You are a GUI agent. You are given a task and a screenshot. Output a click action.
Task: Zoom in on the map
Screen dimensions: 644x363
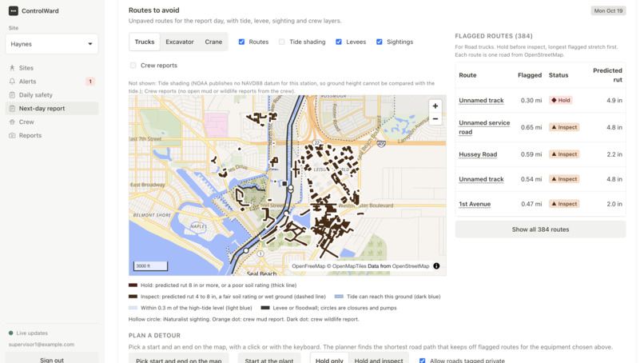coord(435,106)
